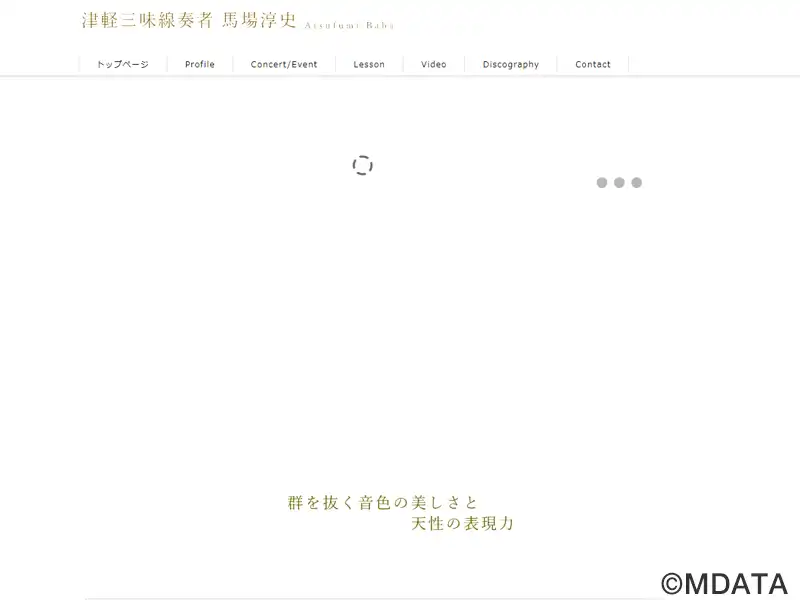Open the トップページ menu item
This screenshot has height=600, width=800.
click(x=123, y=64)
